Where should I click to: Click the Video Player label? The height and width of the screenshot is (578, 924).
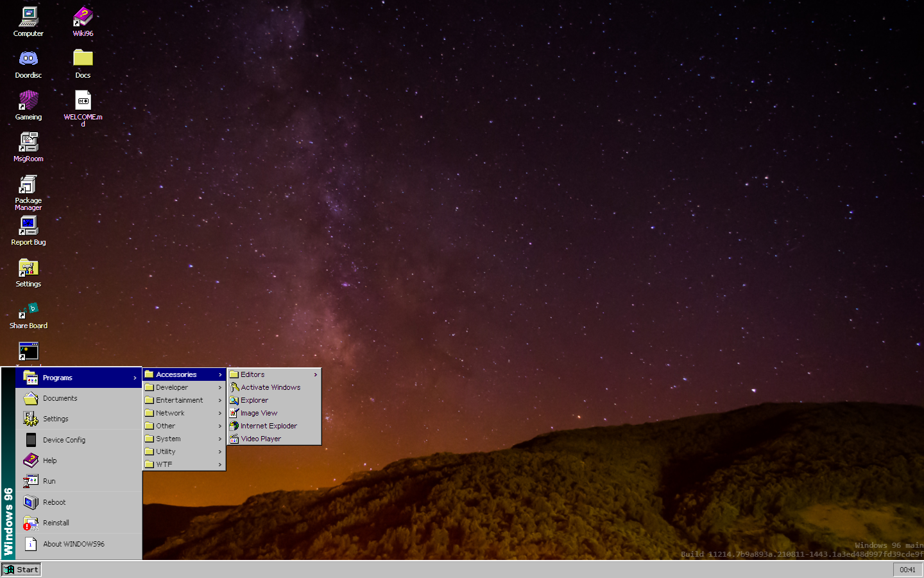[x=261, y=439]
